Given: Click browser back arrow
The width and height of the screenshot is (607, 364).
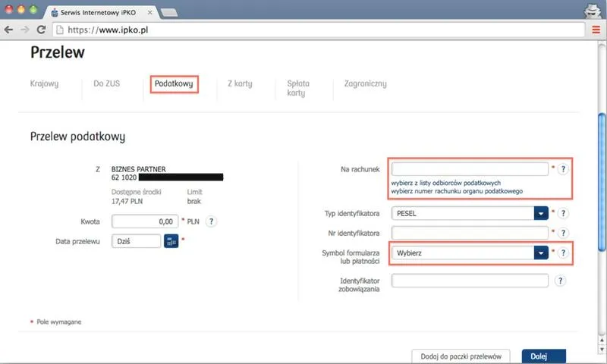Looking at the screenshot, I should point(8,30).
